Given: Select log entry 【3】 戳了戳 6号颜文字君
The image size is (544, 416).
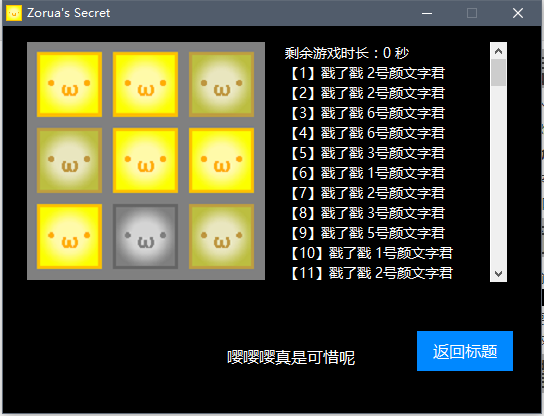Looking at the screenshot, I should 367,113.
